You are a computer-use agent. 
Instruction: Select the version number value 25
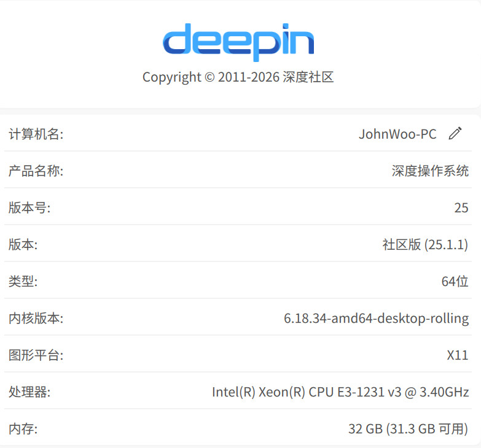pyautogui.click(x=461, y=208)
